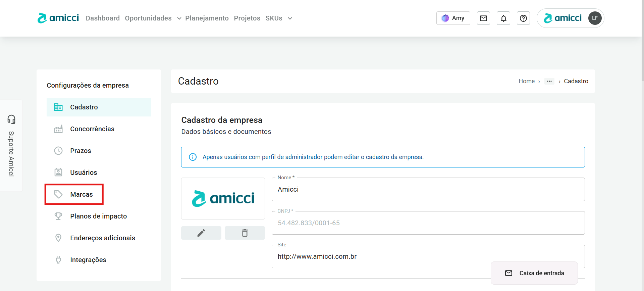Expand breadcrumb ellipsis menu
This screenshot has height=291, width=644.
[x=549, y=81]
